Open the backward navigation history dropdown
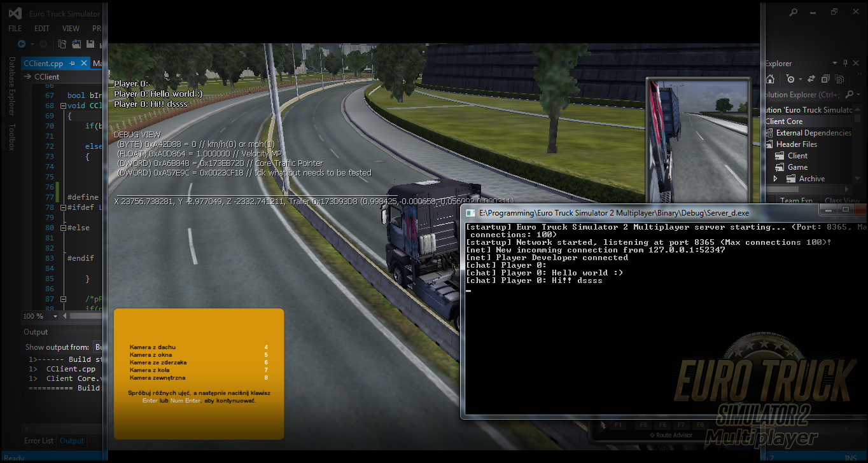Viewport: 868px width, 463px height. [x=31, y=44]
